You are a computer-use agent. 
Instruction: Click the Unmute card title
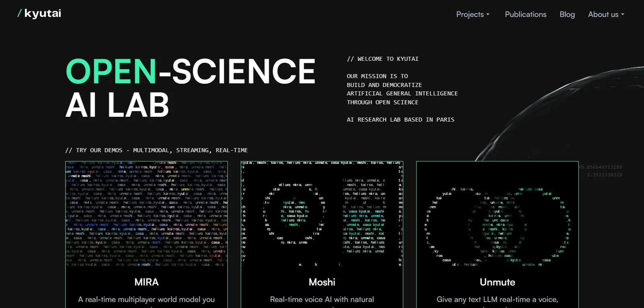[497, 282]
